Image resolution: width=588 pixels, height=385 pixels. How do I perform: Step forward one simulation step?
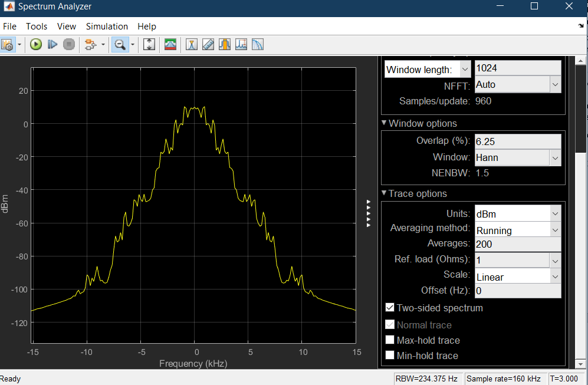(52, 44)
